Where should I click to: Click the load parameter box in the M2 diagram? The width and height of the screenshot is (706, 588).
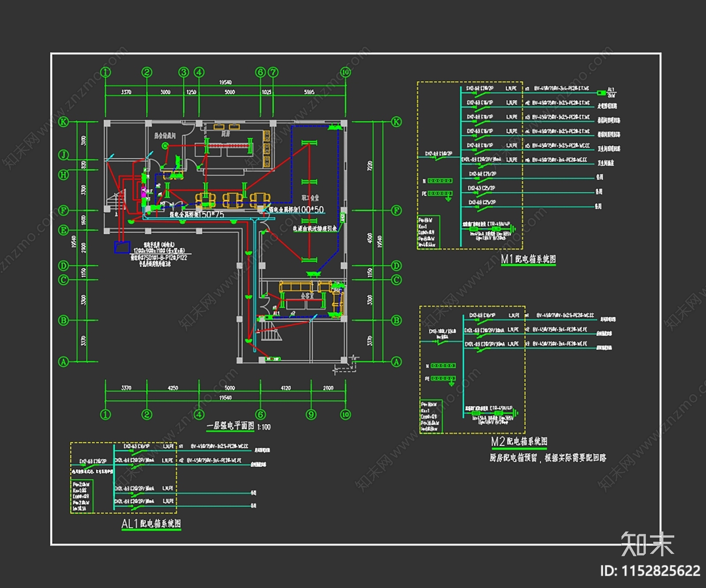click(x=431, y=416)
